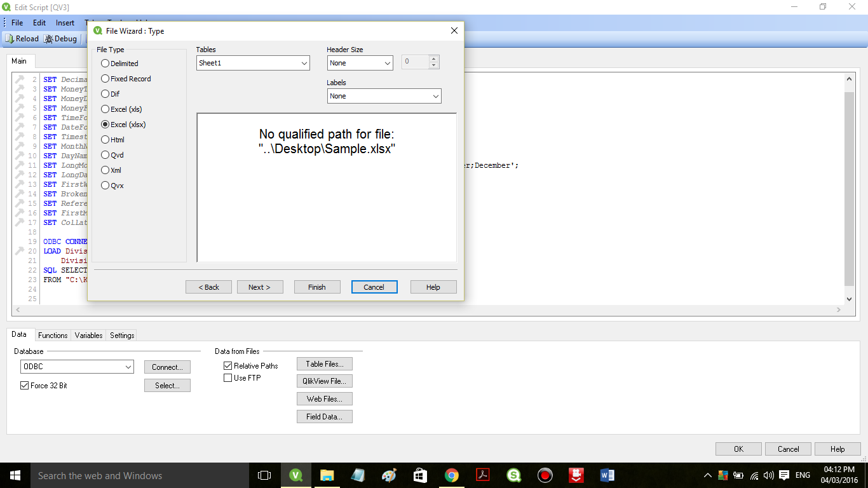This screenshot has width=868, height=488.
Task: Switch to the Variables tab
Action: pyautogui.click(x=88, y=335)
